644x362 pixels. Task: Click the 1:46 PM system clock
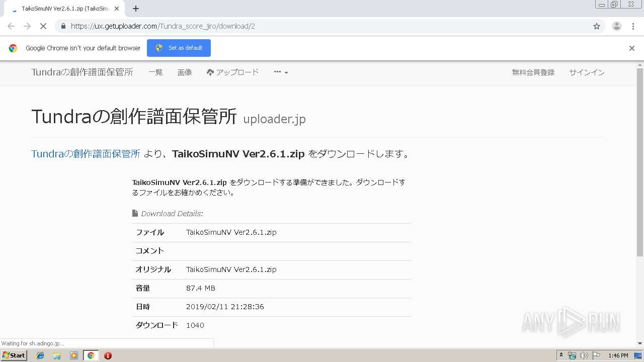[x=618, y=355]
